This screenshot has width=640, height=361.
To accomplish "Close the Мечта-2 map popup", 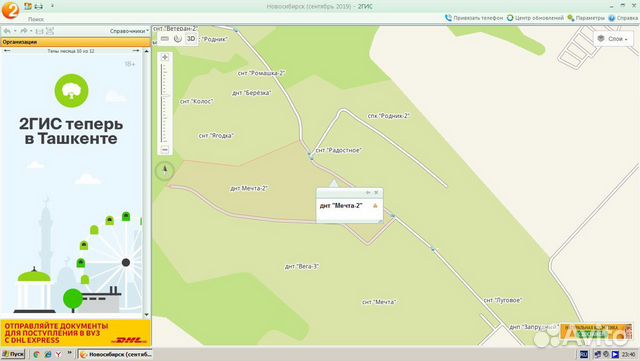I will coord(376,192).
